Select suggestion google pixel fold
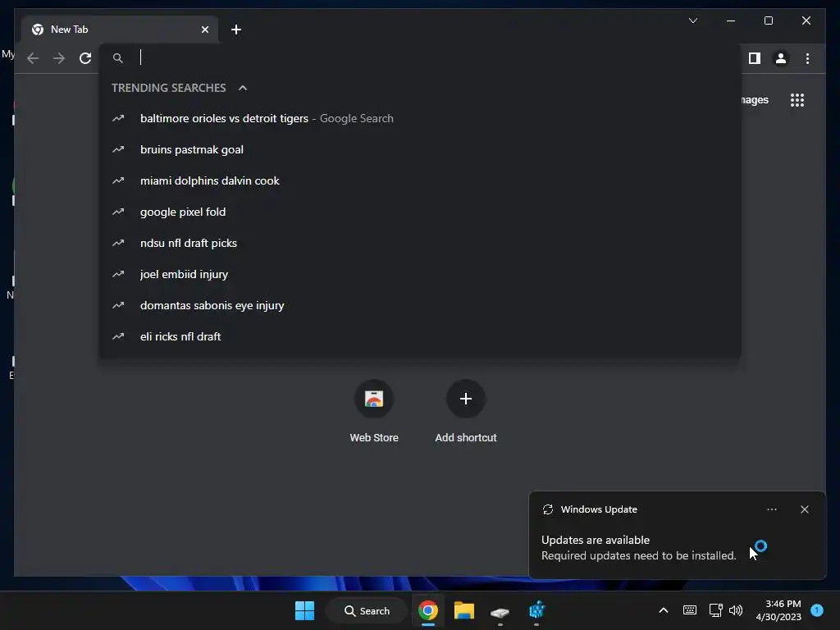Viewport: 840px width, 630px height. [x=420, y=212]
